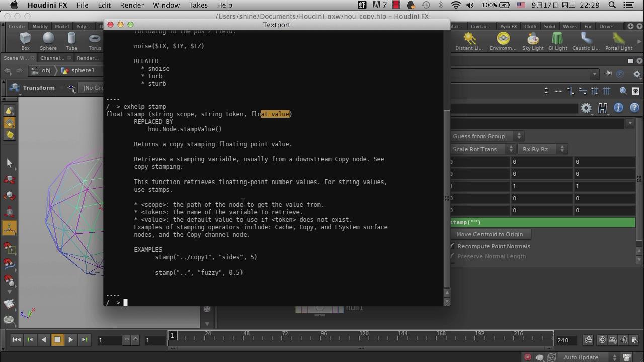Toggle Preserve Normal Length checkbox
Viewport: 644px width, 362px height.
(x=453, y=256)
